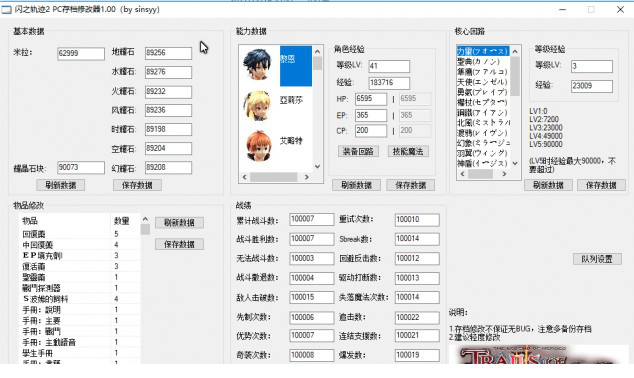Edit the 火耀石 value field

tap(168, 91)
